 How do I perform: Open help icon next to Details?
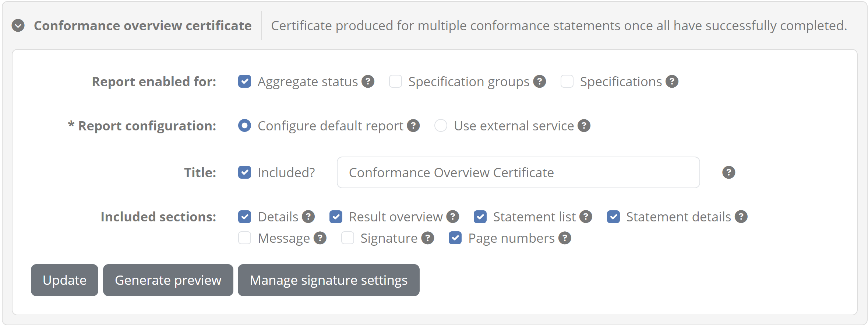(x=308, y=217)
